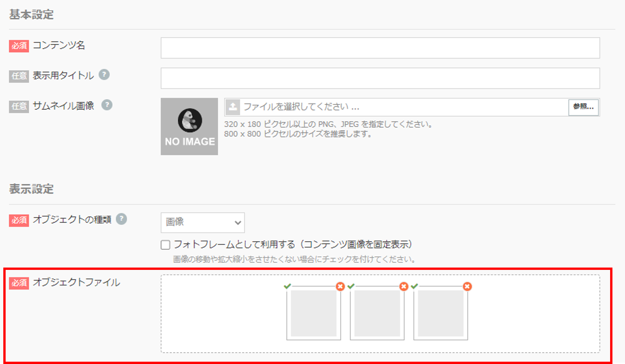The width and height of the screenshot is (625, 364).
Task: Click the オブジェクトファイル label text
Action: pyautogui.click(x=76, y=282)
